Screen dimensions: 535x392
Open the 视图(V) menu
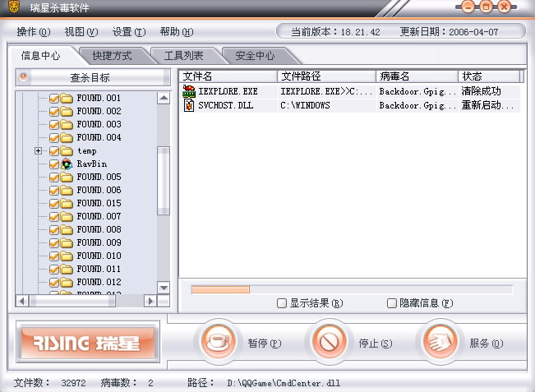click(81, 32)
